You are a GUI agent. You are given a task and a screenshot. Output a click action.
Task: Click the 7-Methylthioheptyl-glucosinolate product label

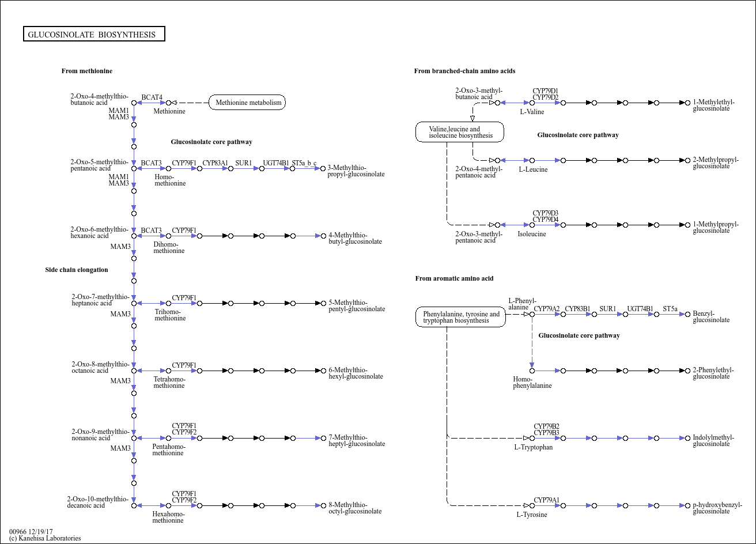357,440
